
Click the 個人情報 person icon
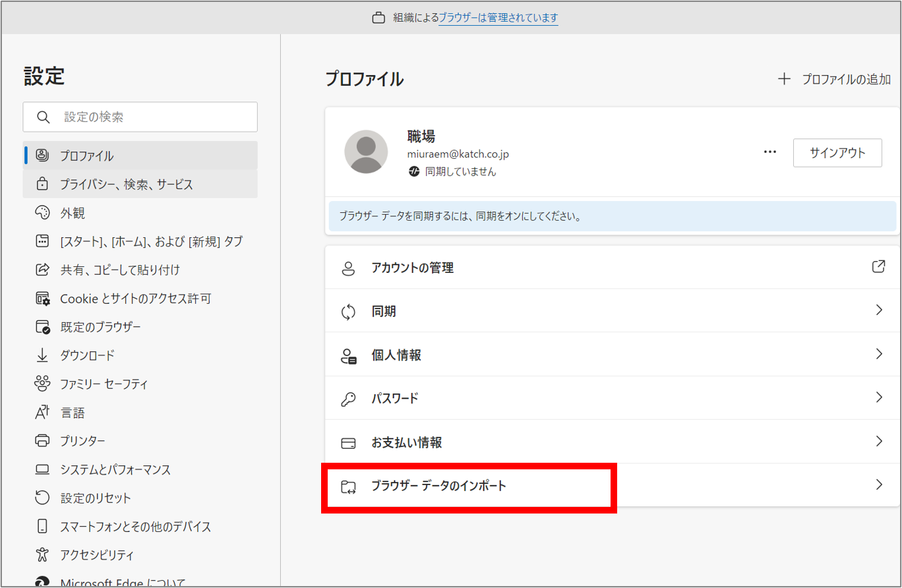pyautogui.click(x=348, y=355)
